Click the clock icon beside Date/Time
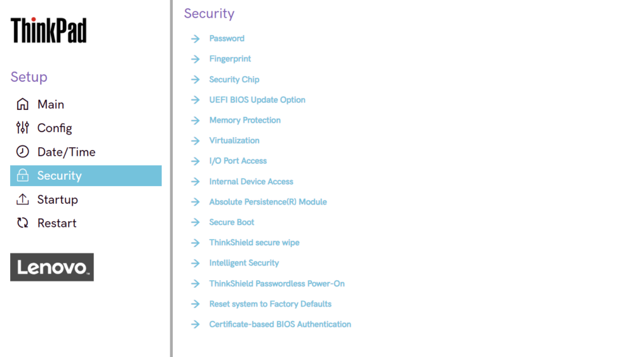 (23, 151)
